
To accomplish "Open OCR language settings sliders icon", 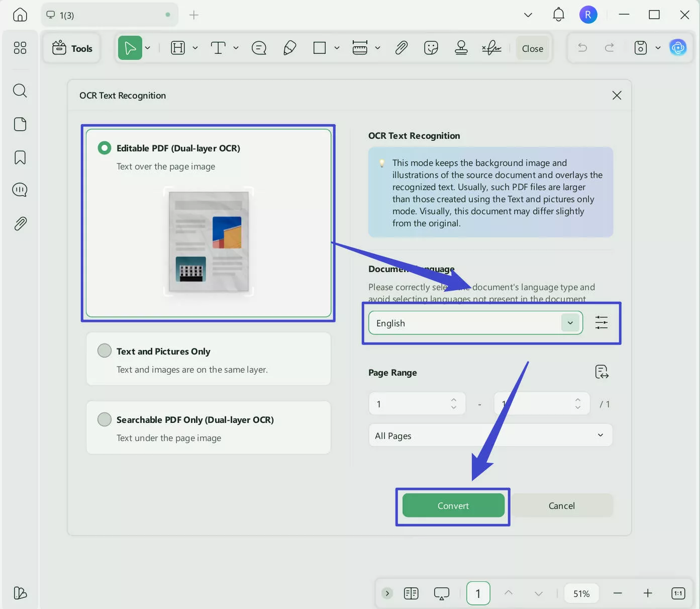I will coord(601,322).
